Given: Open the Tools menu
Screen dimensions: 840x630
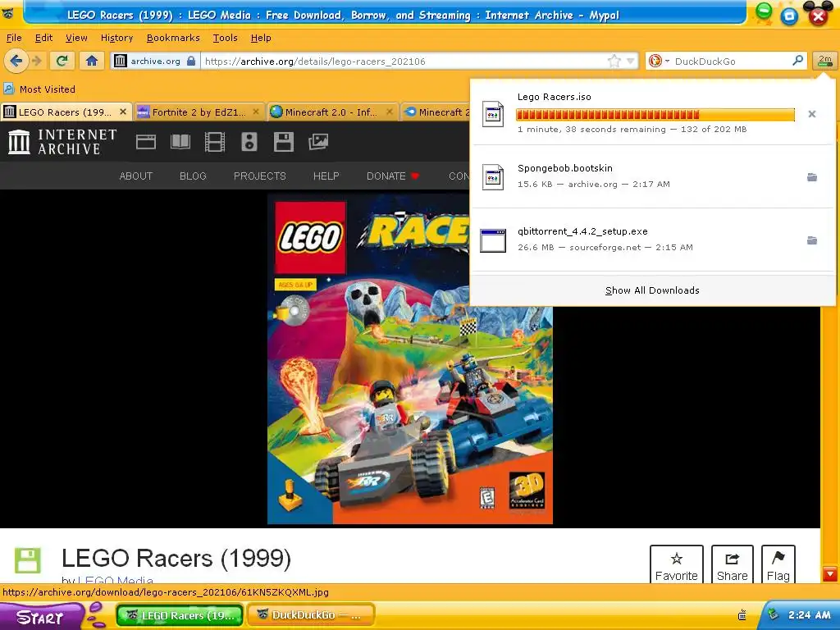Looking at the screenshot, I should 225,38.
